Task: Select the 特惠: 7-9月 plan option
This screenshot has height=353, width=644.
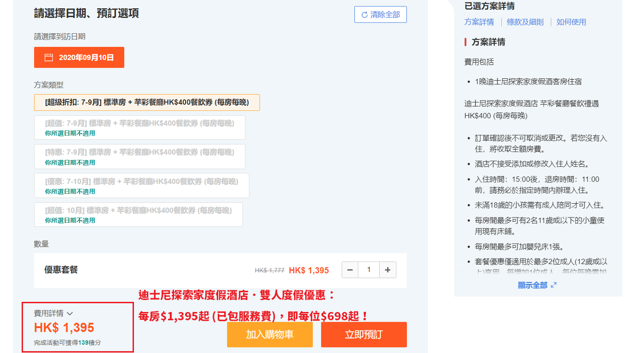Action: 139,156
